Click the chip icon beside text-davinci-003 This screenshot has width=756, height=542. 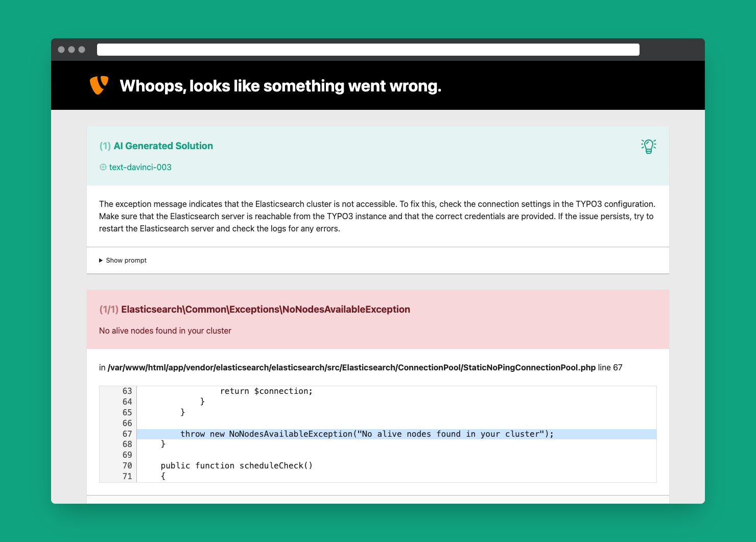click(103, 167)
